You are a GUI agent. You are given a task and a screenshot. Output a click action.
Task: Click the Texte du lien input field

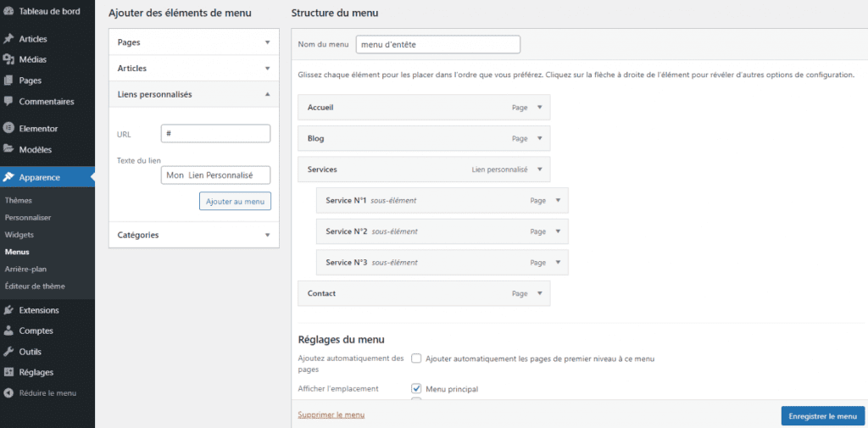click(215, 175)
